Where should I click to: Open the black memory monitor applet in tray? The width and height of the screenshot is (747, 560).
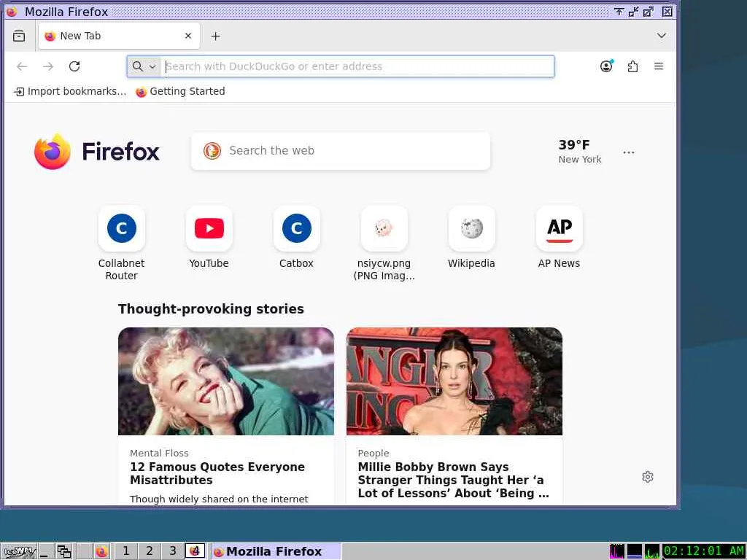click(x=634, y=551)
